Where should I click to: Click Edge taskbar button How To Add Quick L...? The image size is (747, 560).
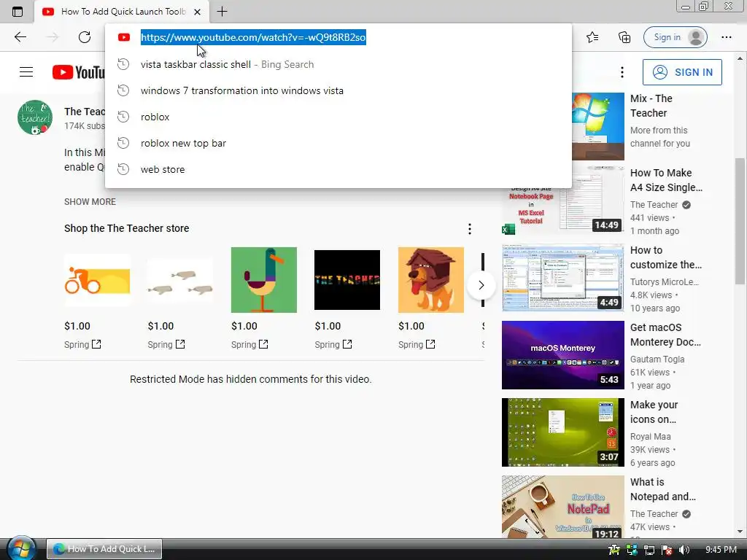[104, 549]
